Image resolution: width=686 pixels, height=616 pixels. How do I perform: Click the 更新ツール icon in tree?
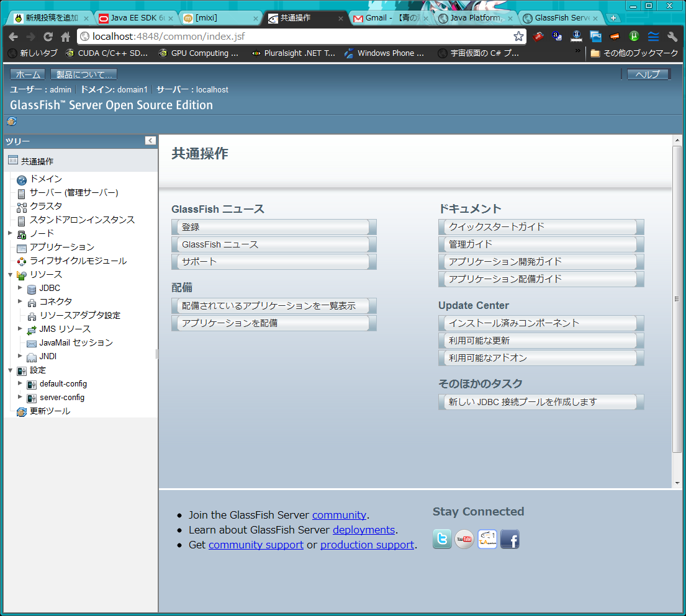click(22, 412)
